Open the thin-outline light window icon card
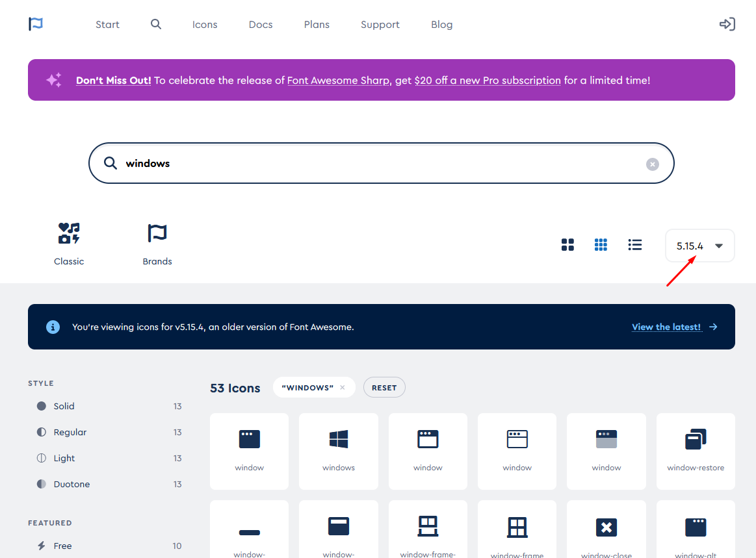The height and width of the screenshot is (558, 756). pyautogui.click(x=517, y=451)
